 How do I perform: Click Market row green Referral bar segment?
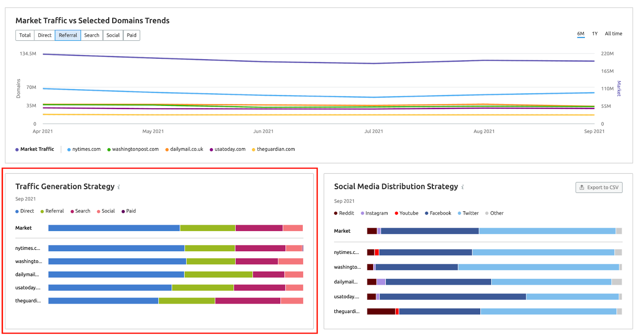point(208,228)
